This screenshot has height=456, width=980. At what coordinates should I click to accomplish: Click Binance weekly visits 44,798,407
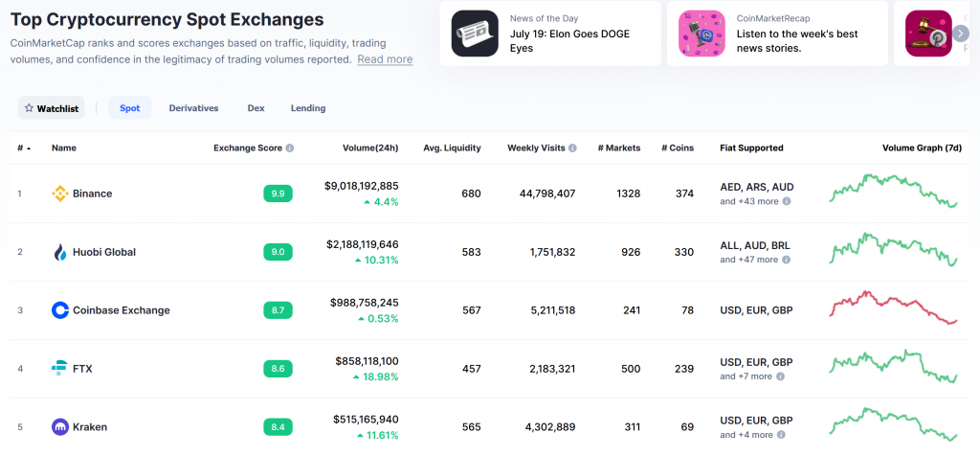(547, 194)
